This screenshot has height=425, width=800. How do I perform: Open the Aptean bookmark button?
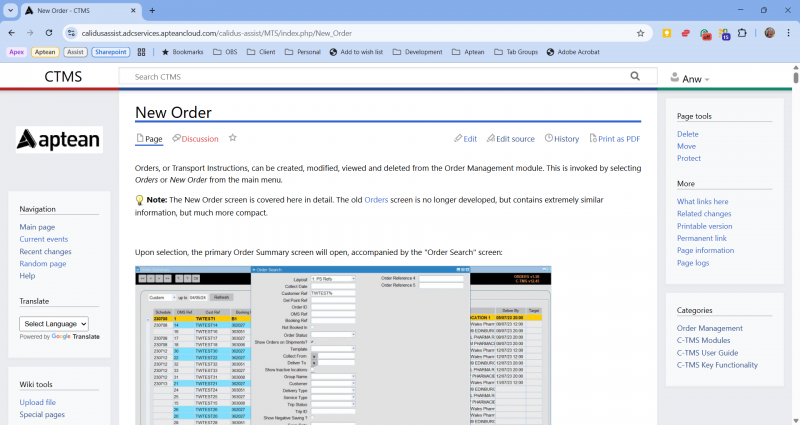pyautogui.click(x=45, y=52)
